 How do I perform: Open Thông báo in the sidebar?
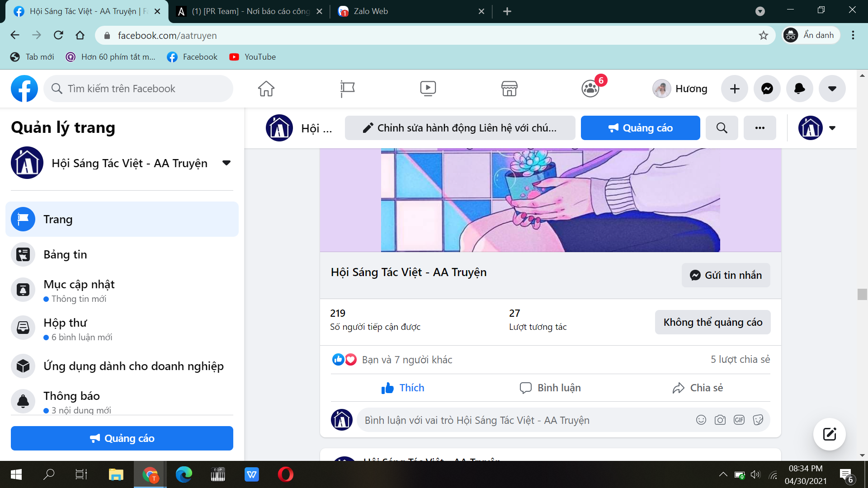point(122,401)
